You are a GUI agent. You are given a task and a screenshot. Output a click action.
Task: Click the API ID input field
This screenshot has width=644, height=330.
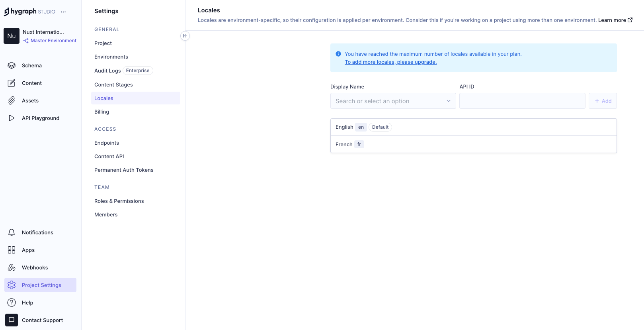[522, 101]
